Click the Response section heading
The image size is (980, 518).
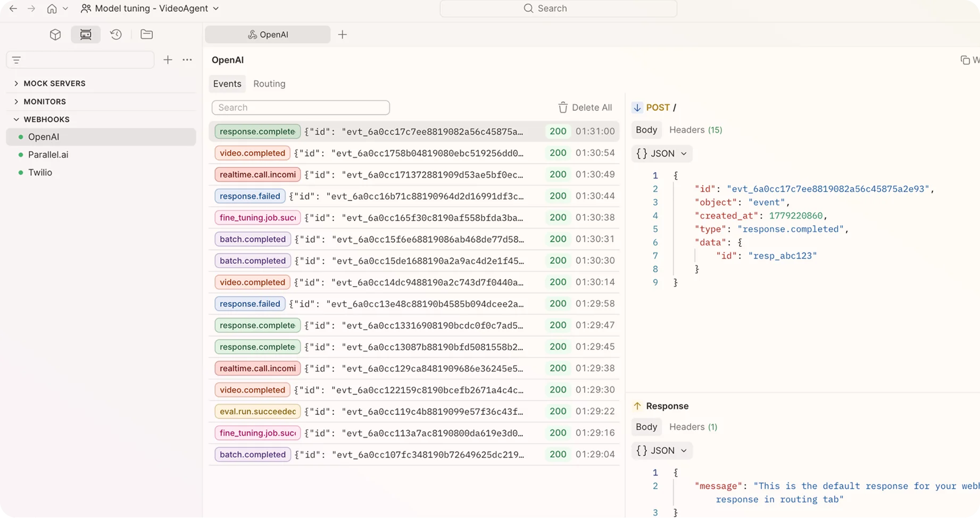667,406
